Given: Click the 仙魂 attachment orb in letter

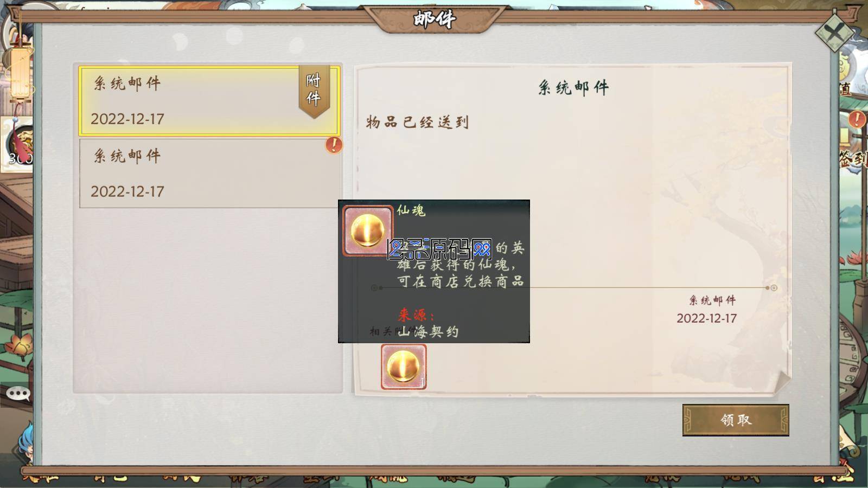Looking at the screenshot, I should [404, 367].
